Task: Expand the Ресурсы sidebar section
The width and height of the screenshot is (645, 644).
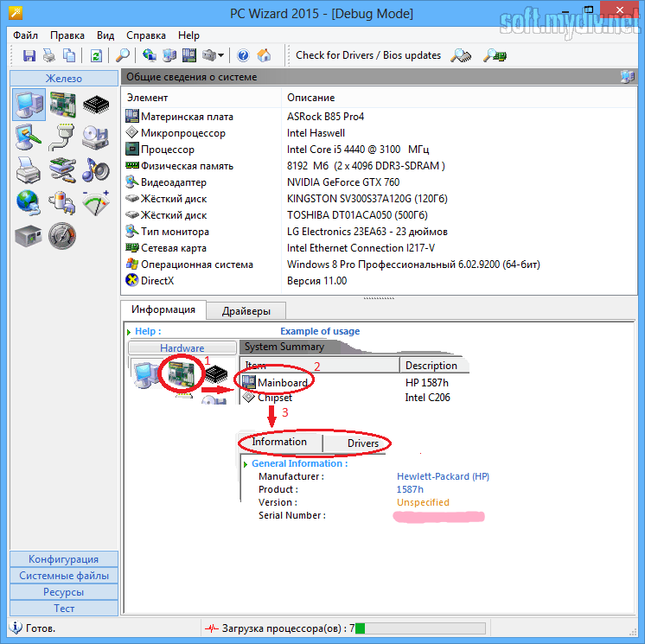Action: point(64,592)
